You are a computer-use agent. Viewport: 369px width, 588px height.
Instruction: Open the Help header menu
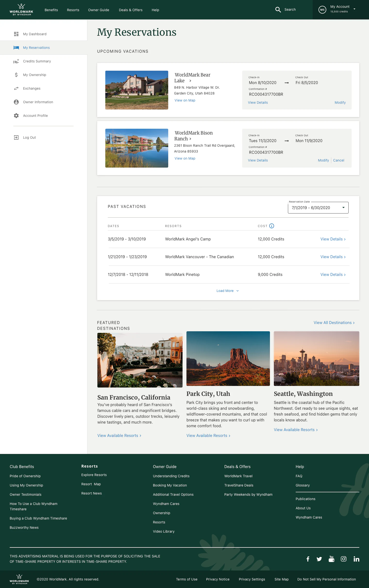coord(155,10)
